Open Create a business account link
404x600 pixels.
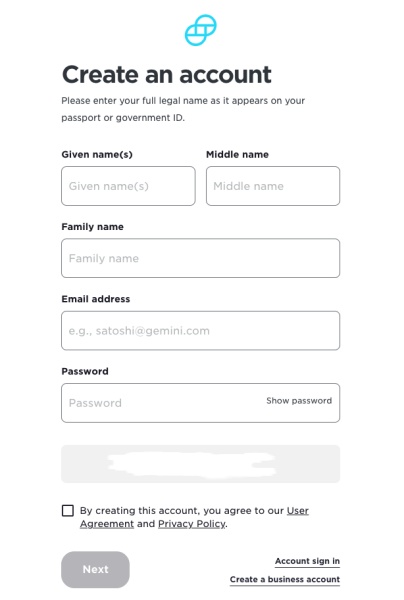[x=285, y=579]
